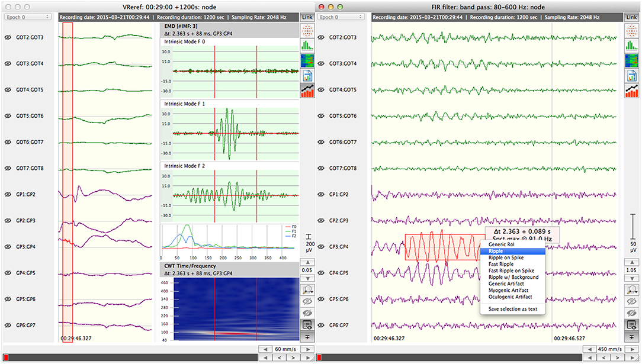The image size is (642, 364).
Task: Increase amplitude scale above 1.05 value
Action: point(631,262)
